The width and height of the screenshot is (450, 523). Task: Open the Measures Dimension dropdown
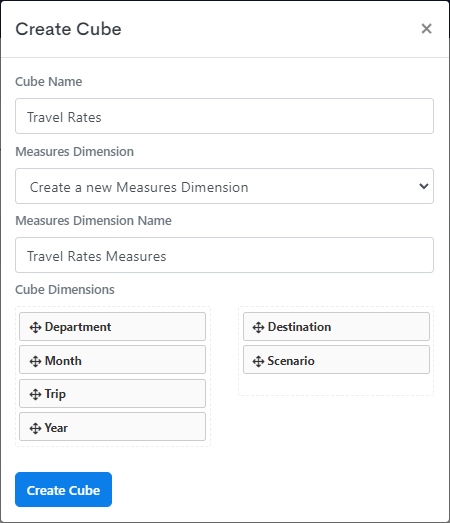pos(224,186)
